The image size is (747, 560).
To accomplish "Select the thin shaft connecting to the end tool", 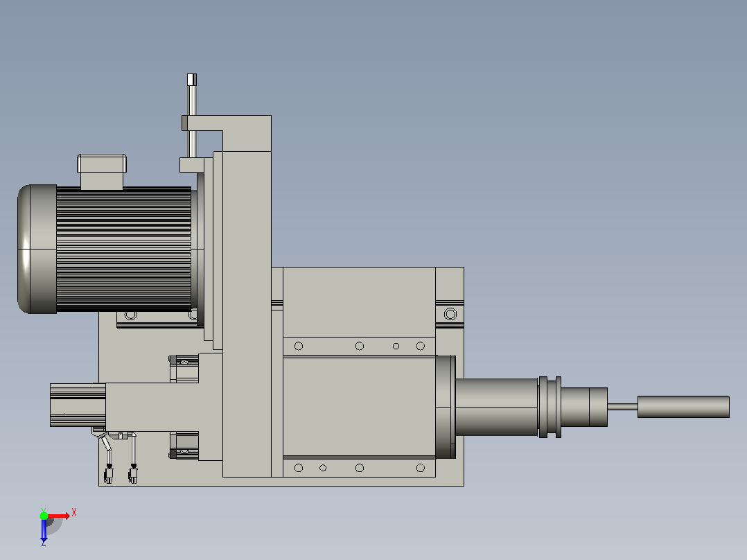I will pyautogui.click(x=622, y=407).
